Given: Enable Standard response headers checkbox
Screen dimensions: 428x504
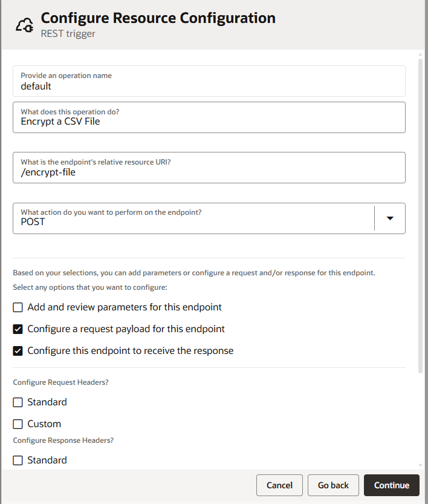Looking at the screenshot, I should coord(18,460).
